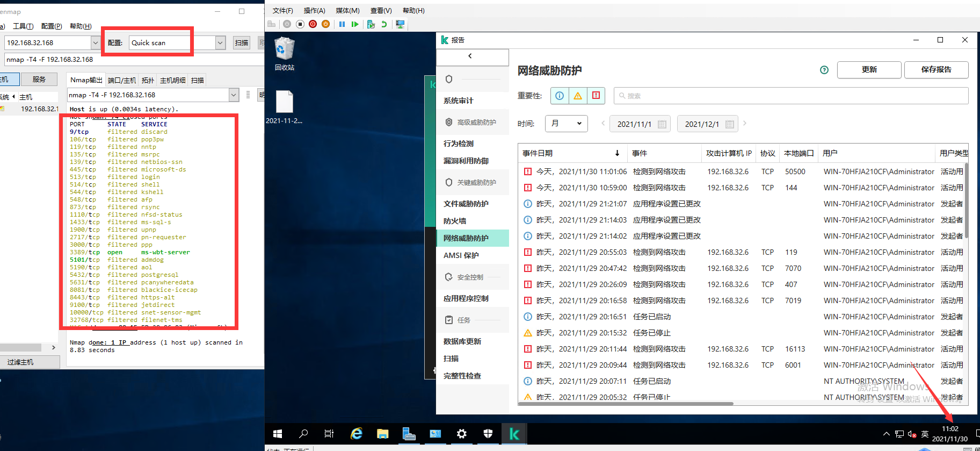Toggle the critical severity filter

[x=596, y=96]
